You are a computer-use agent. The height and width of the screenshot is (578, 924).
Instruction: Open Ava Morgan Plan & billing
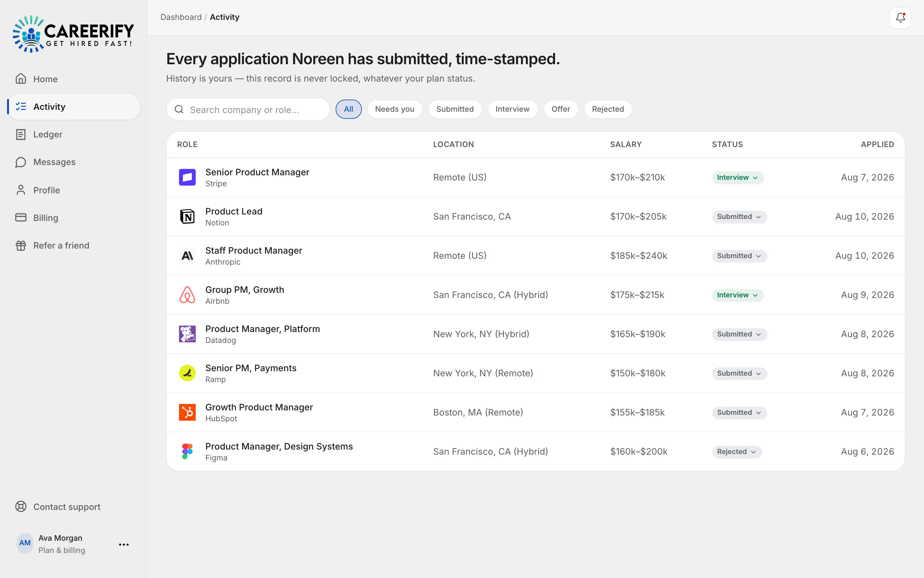click(x=62, y=544)
